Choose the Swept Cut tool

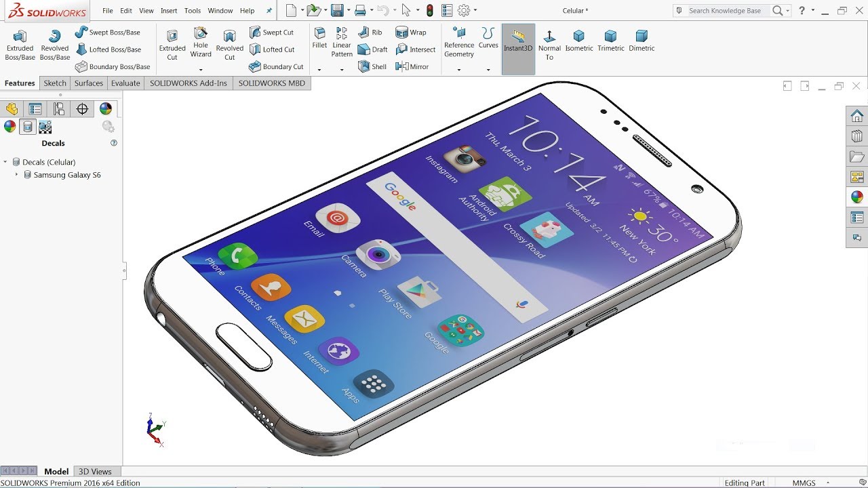pyautogui.click(x=271, y=32)
